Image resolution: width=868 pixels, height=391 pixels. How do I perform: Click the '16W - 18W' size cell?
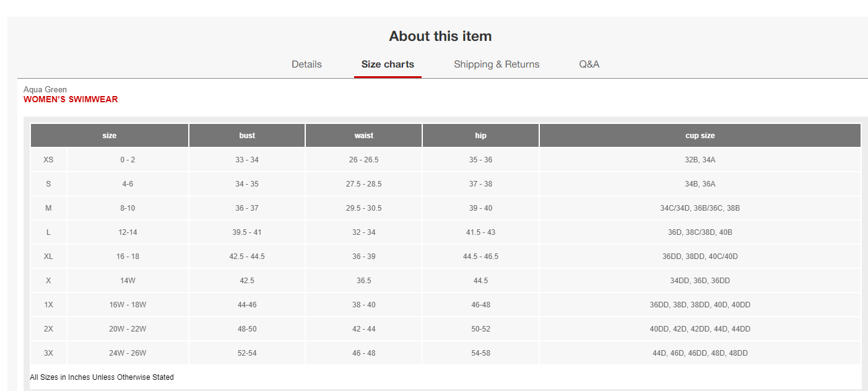[x=128, y=305]
